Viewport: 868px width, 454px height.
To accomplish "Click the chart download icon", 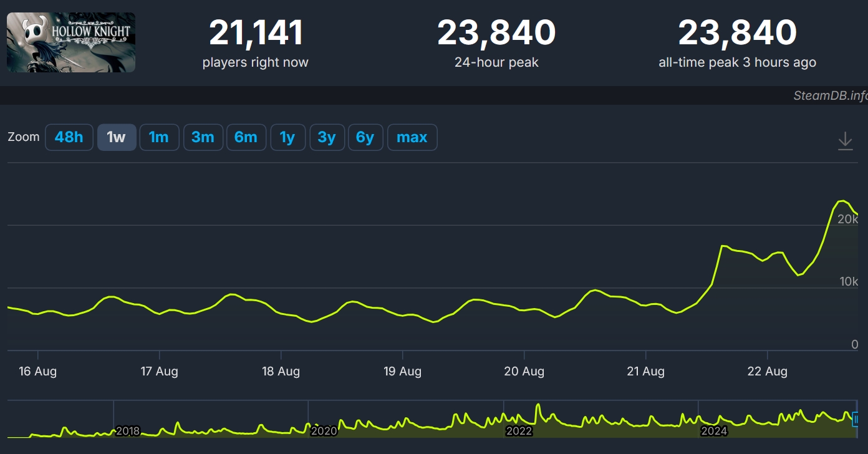I will tap(845, 140).
